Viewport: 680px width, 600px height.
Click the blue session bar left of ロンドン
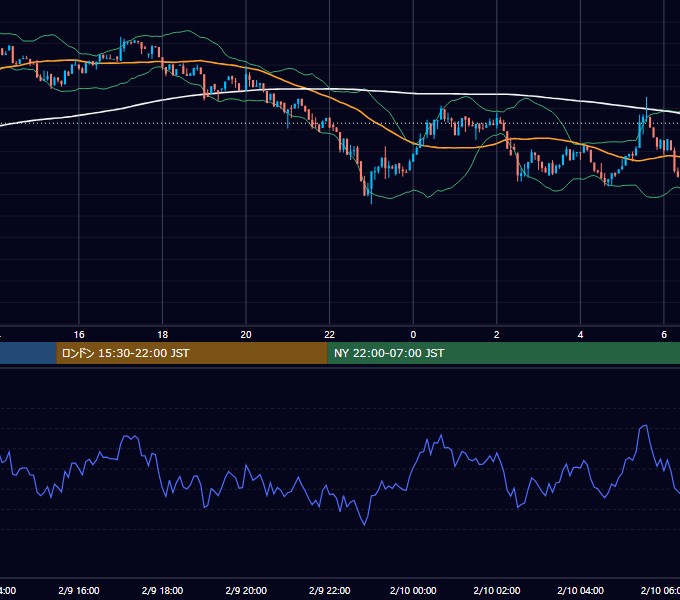coord(28,353)
